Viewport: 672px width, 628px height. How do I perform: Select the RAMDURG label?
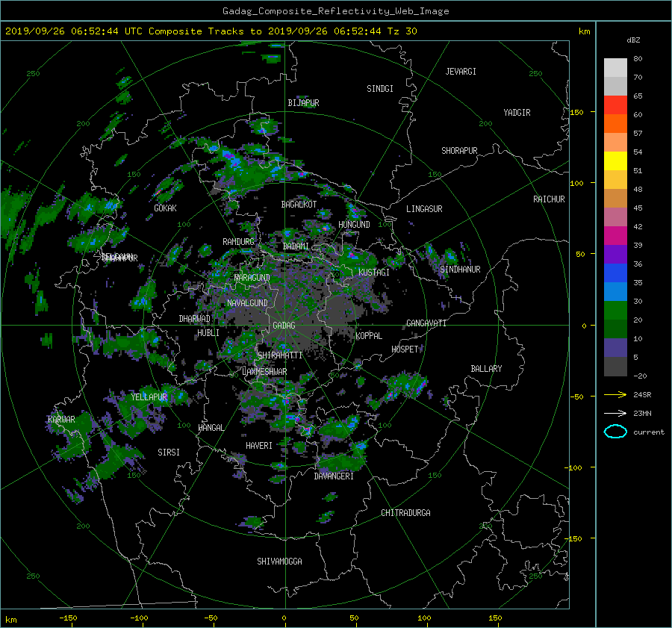point(238,242)
